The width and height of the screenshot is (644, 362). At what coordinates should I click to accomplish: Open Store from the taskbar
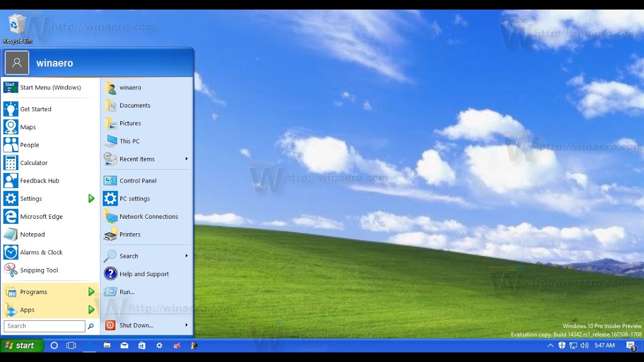click(x=142, y=345)
